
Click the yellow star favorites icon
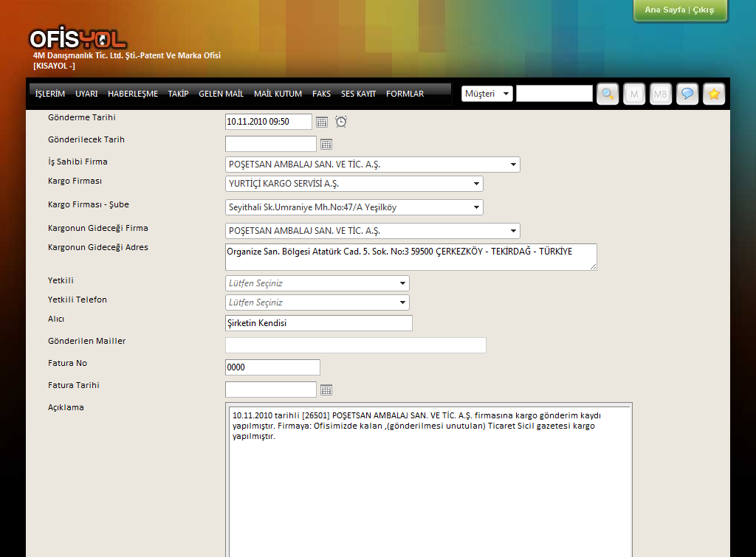click(714, 94)
